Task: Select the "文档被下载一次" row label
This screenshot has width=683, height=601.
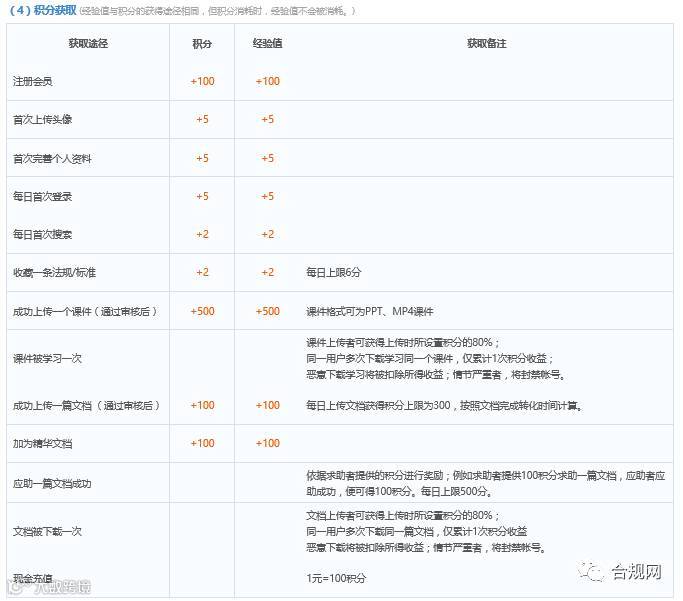Action: click(47, 531)
